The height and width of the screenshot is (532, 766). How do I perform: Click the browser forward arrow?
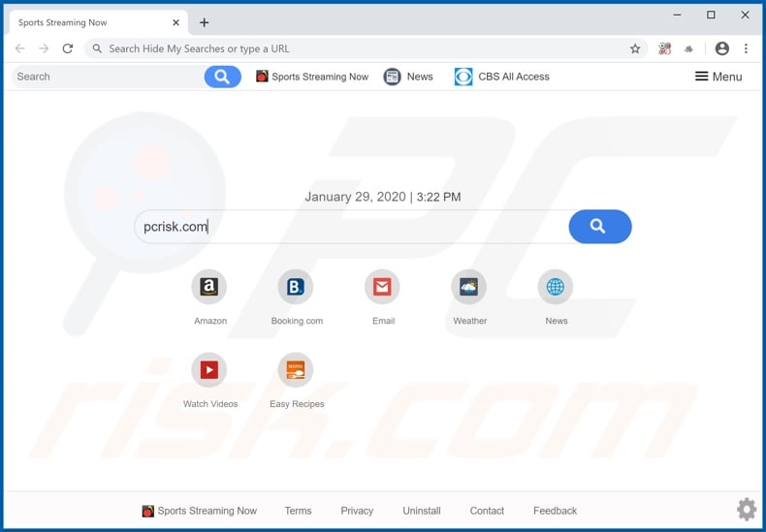(x=44, y=48)
